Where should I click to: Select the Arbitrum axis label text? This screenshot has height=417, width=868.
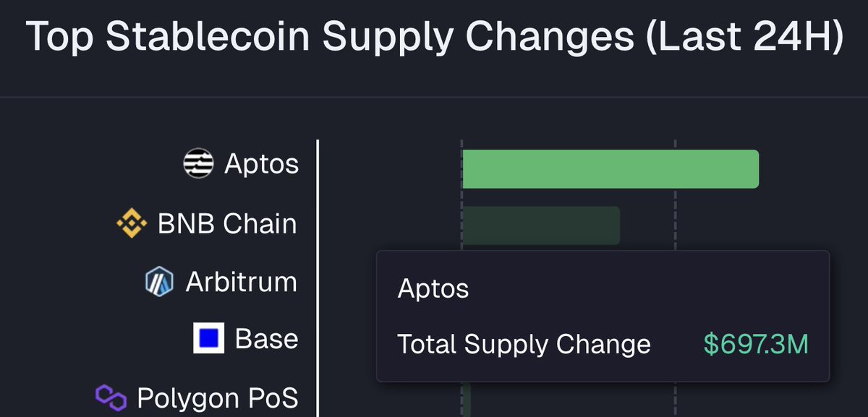tap(241, 281)
